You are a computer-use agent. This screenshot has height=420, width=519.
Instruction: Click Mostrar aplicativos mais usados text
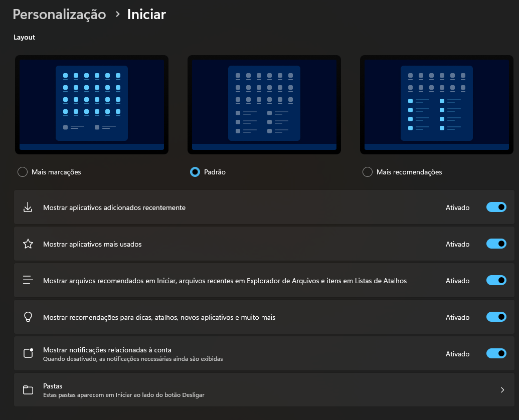pyautogui.click(x=92, y=244)
